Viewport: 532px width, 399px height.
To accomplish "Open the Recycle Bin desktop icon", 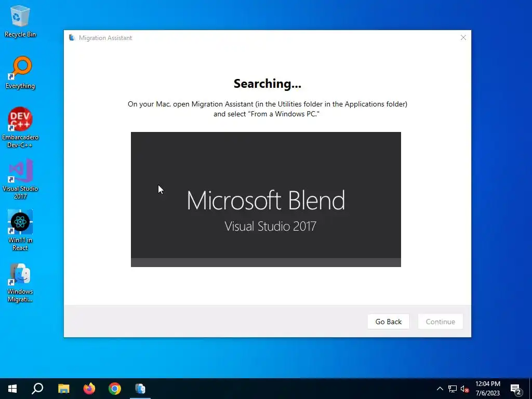I will click(x=20, y=21).
